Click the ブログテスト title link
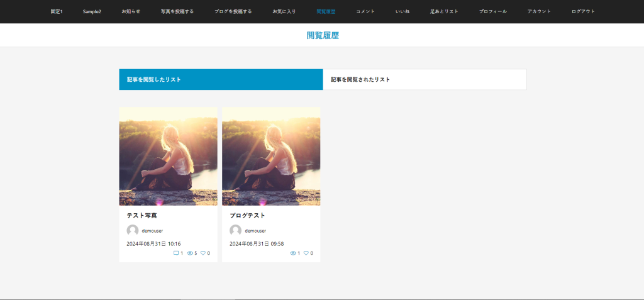This screenshot has height=300, width=644. (247, 216)
